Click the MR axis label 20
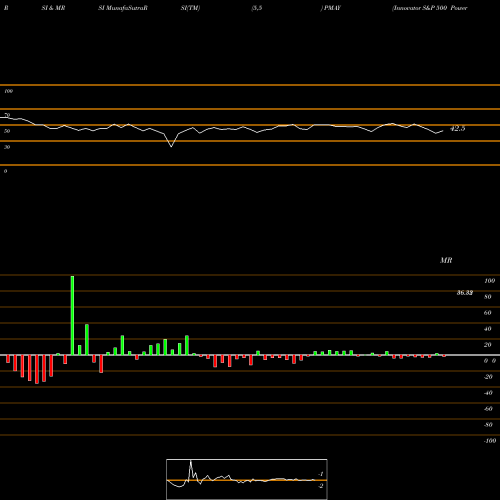This screenshot has height=500, width=500. [x=488, y=345]
